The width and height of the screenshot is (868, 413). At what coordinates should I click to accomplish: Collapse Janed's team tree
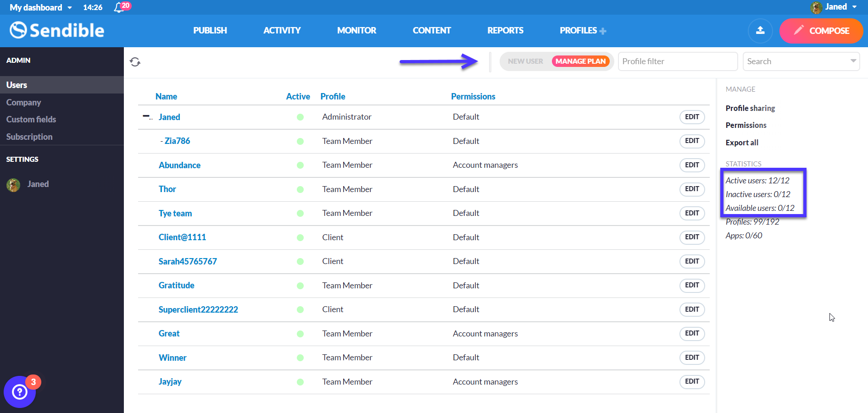(146, 116)
